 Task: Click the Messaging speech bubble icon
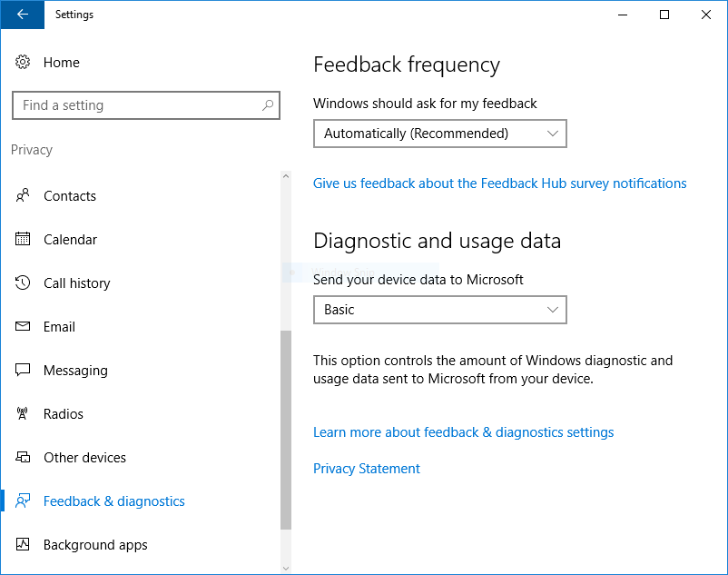(x=23, y=371)
